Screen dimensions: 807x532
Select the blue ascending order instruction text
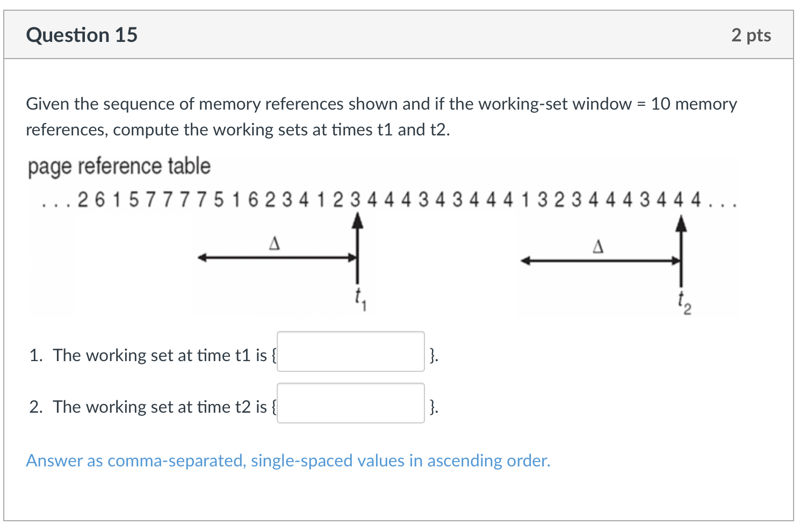coord(288,461)
